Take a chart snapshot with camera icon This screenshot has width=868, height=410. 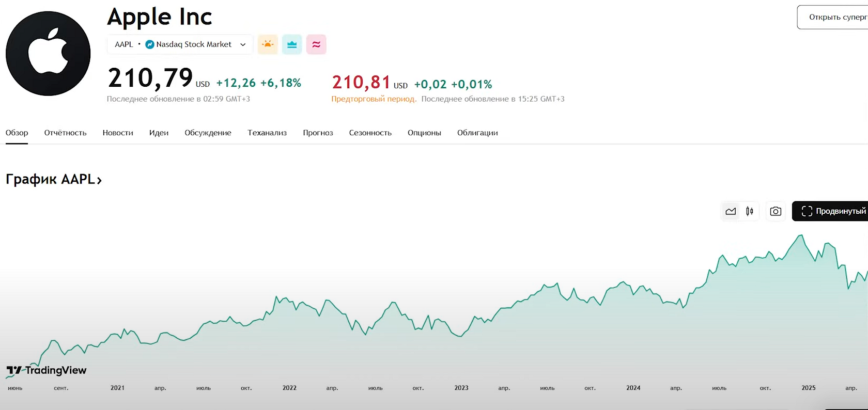click(x=776, y=211)
